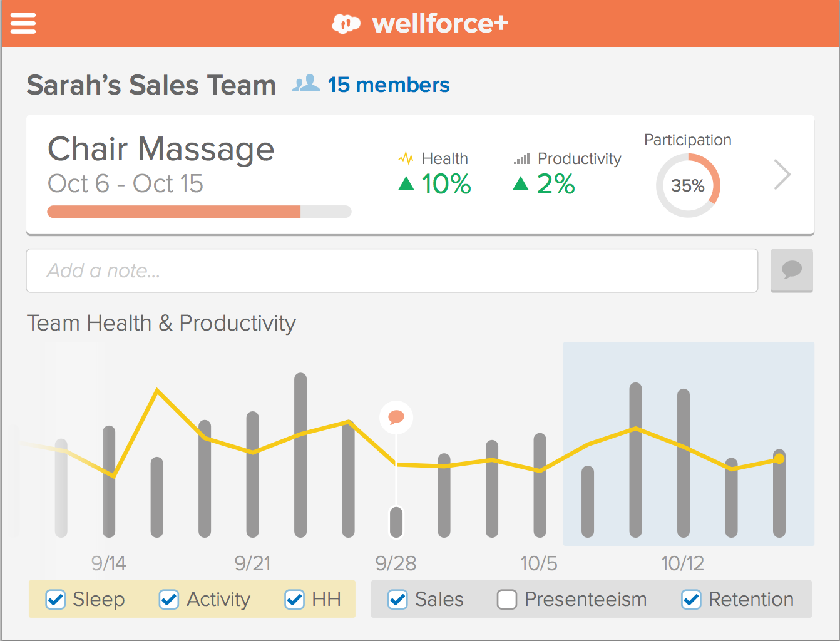
Task: Open the hamburger menu
Action: click(x=23, y=23)
